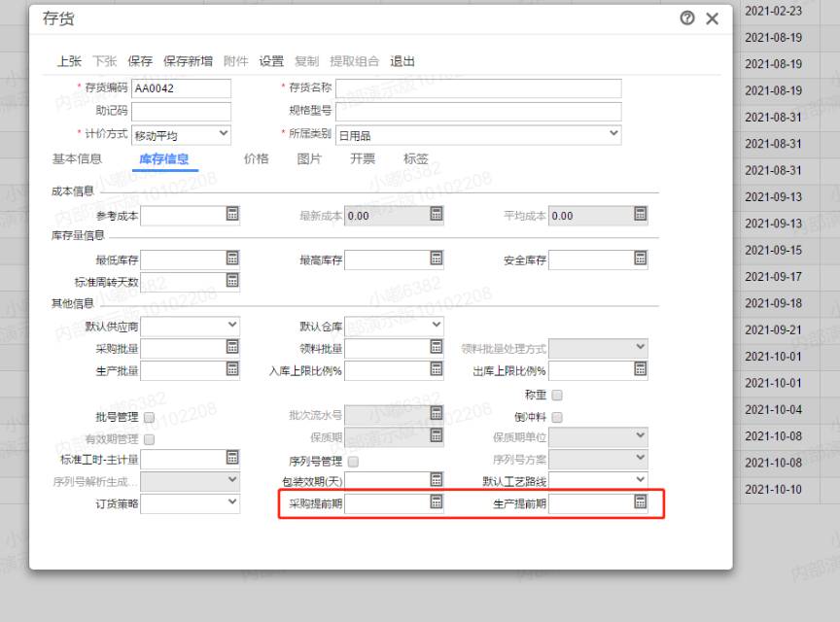Screen dimensions: 840x622
Task: Open calculator icon for 生产提前期 field
Action: tap(640, 501)
